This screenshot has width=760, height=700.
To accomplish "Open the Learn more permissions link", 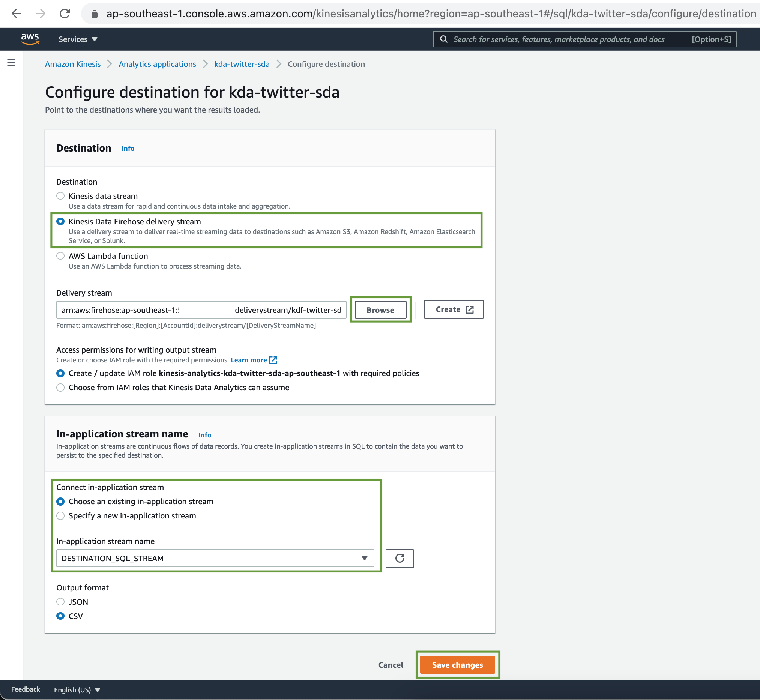I will tap(249, 360).
